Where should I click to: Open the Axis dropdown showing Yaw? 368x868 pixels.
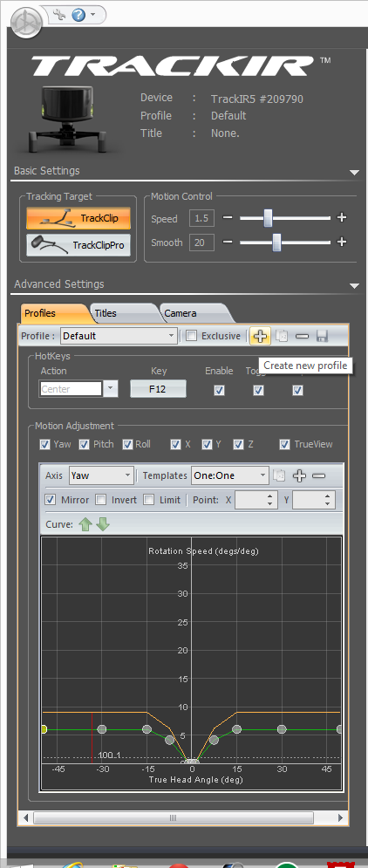click(x=101, y=475)
